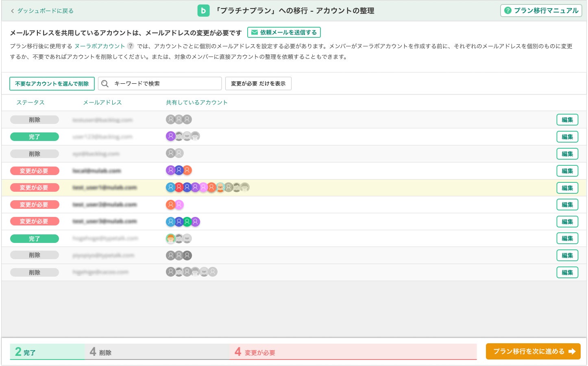Click 編集 in the highlighted test_user1 row
588x366 pixels.
[567, 188]
